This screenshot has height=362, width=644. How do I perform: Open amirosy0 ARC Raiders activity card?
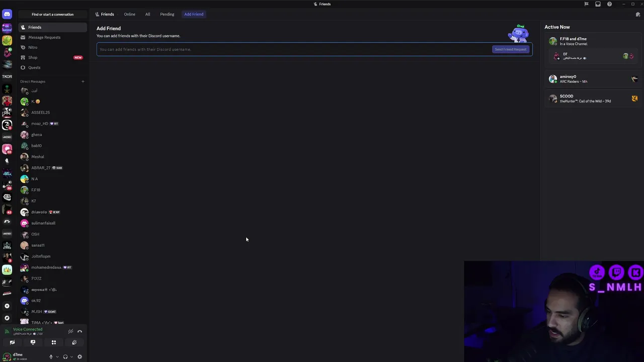(592, 79)
